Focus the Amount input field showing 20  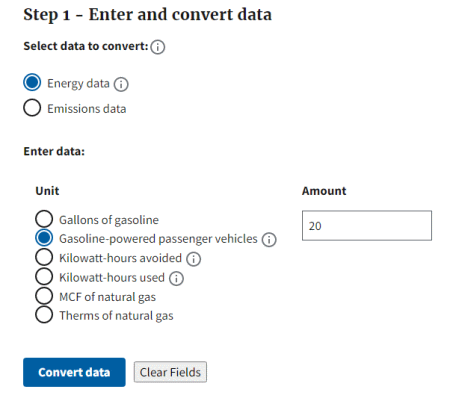pyautogui.click(x=367, y=225)
